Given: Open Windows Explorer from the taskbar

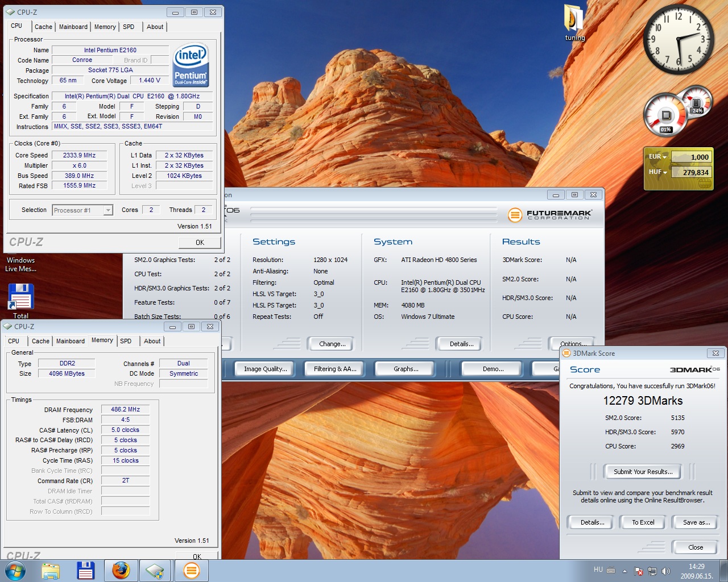Looking at the screenshot, I should click(x=51, y=571).
